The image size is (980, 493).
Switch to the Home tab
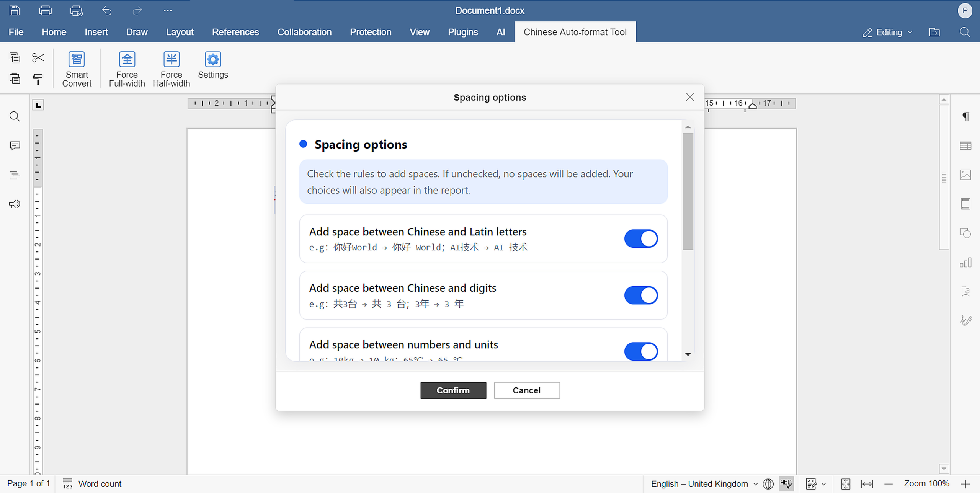click(x=54, y=32)
